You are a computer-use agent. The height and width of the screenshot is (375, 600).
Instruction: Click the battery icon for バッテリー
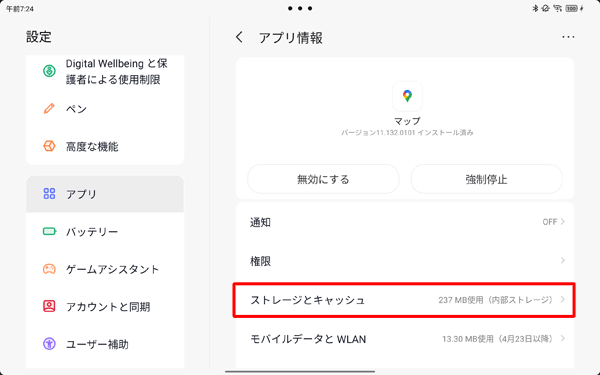[49, 232]
